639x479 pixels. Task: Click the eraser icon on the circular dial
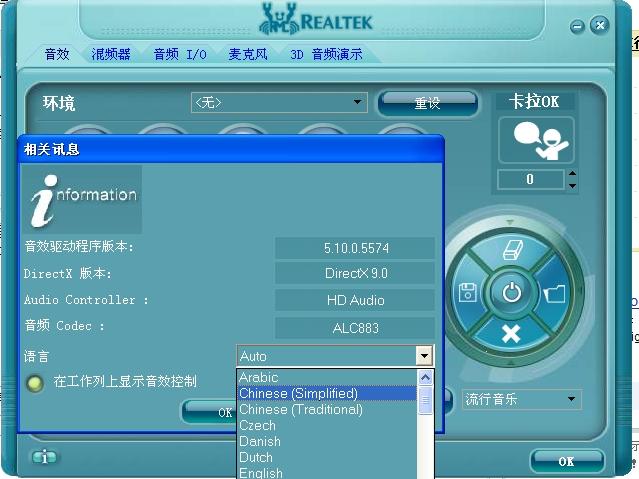coord(512,250)
